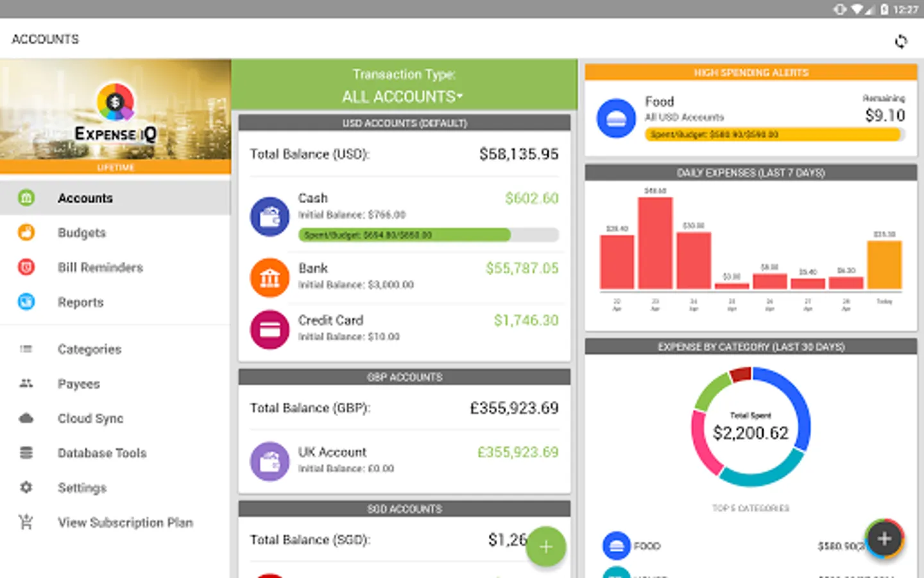Select the Payees people icon
This screenshot has height=578, width=924.
tap(26, 383)
